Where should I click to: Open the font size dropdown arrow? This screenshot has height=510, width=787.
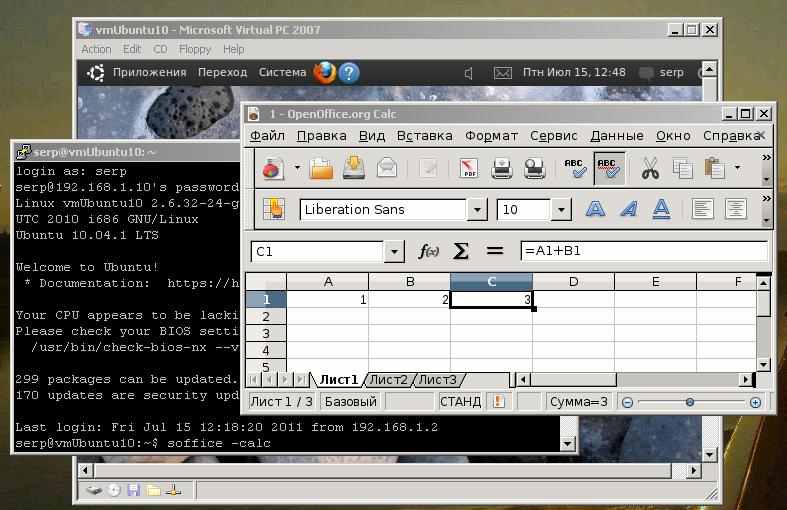(561, 209)
